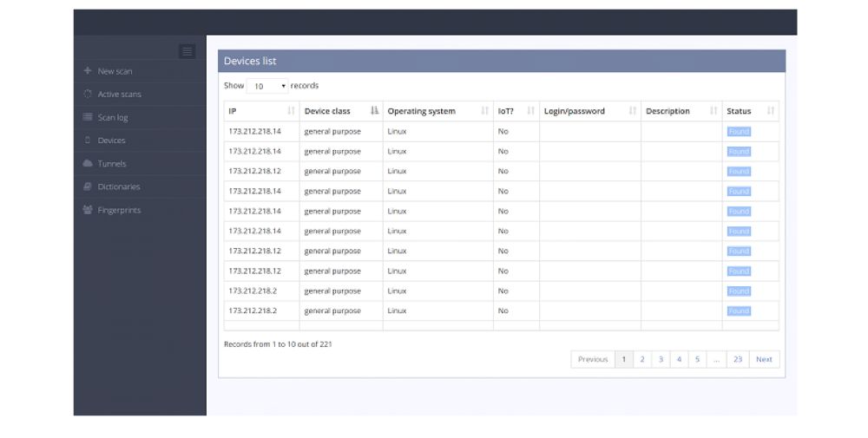Click the spinner icon beside Active scans
This screenshot has height=438, width=868.
(88, 94)
